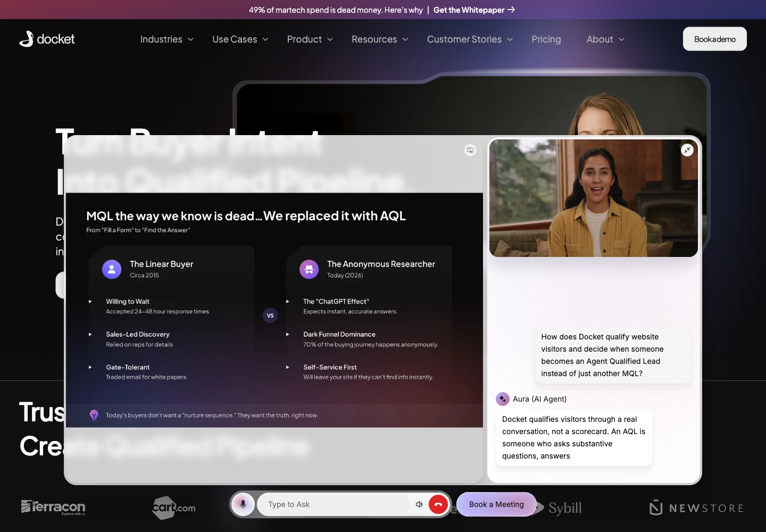The image size is (766, 532).
Task: Click the user question bubble about Docket qualifying visitors
Action: point(613,355)
